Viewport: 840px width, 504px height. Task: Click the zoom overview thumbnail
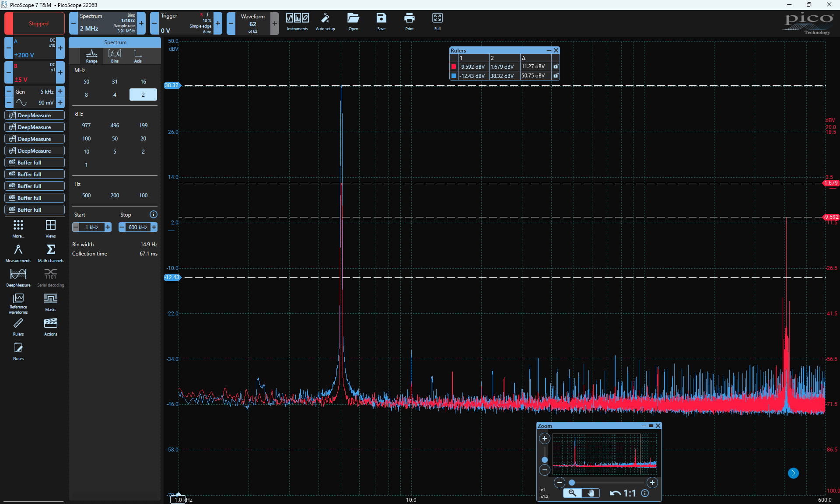(605, 454)
